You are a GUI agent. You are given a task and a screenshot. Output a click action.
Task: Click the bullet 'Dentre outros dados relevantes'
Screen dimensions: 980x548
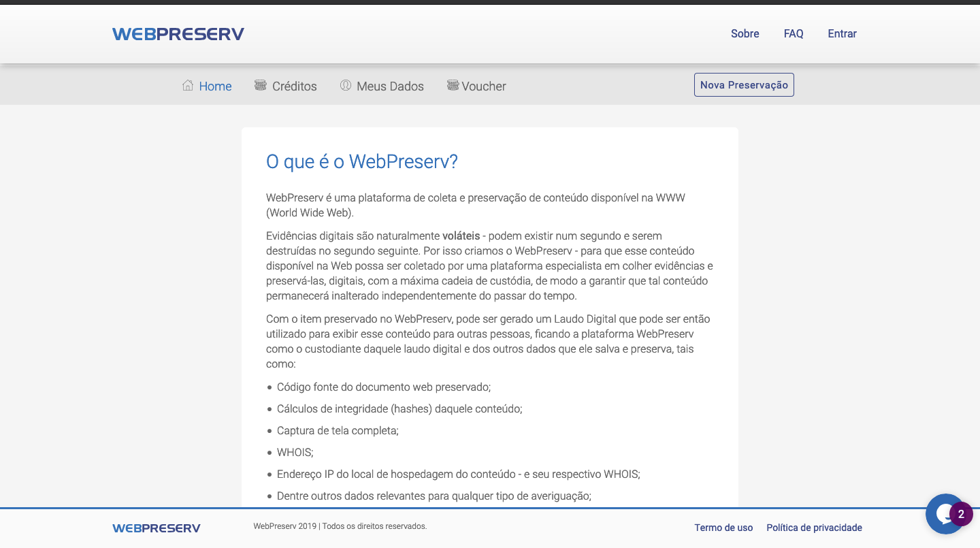(x=434, y=496)
